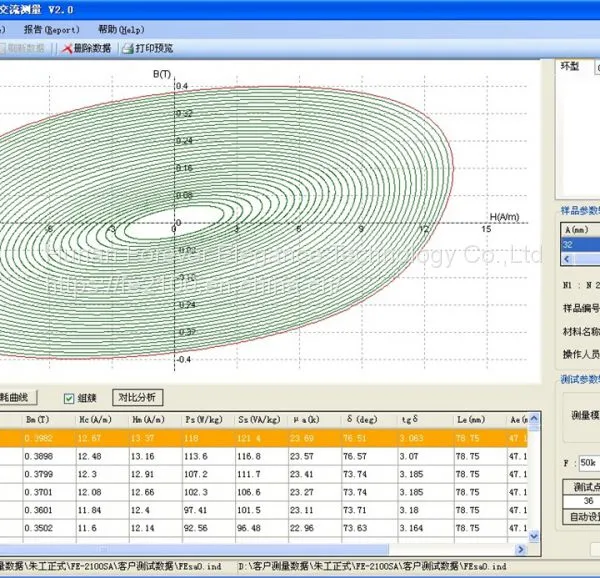Click the test points cell showing 36
The image size is (600, 578).
click(582, 501)
